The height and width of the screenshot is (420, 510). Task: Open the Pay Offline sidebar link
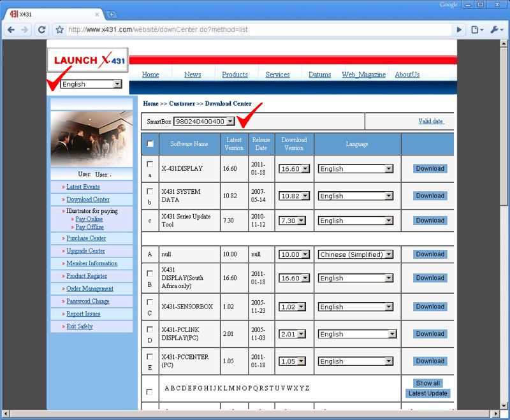89,228
